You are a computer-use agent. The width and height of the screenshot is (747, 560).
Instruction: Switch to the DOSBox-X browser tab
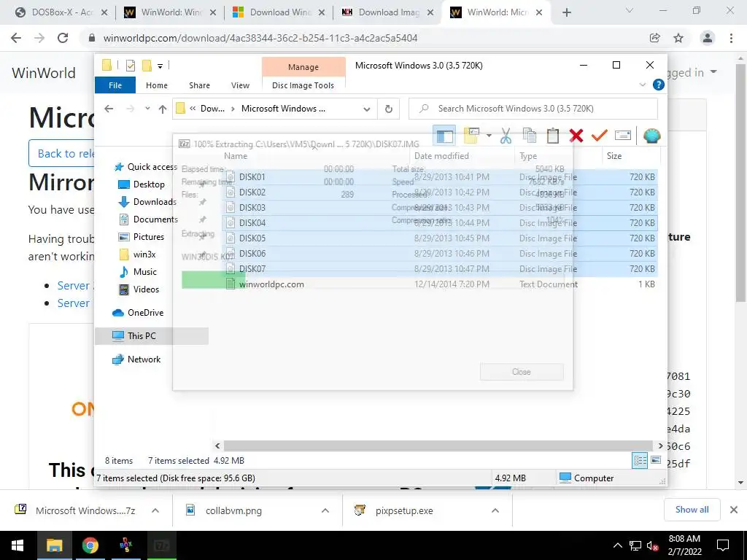pos(62,12)
